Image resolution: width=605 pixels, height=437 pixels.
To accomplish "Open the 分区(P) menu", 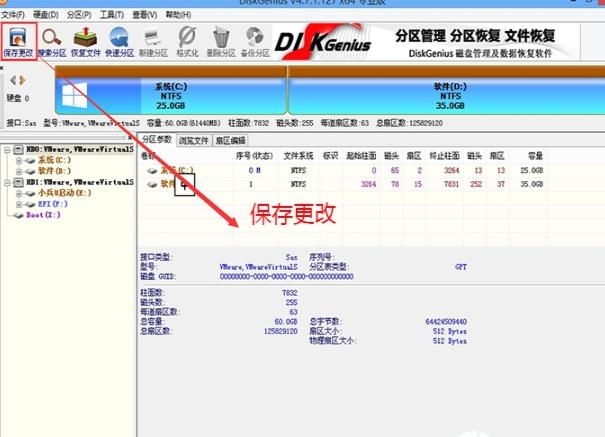I will (79, 15).
